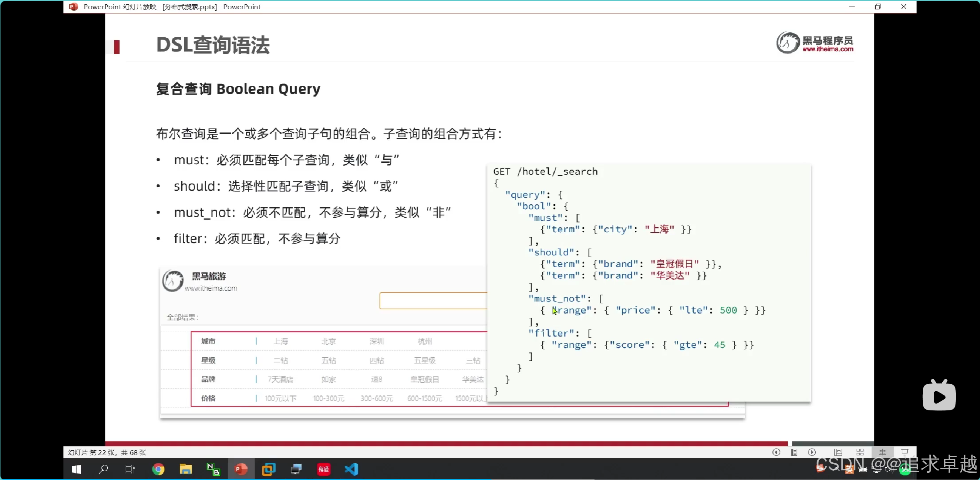This screenshot has height=480, width=980.
Task: Open Visual Studio Code from taskbar
Action: tap(351, 469)
